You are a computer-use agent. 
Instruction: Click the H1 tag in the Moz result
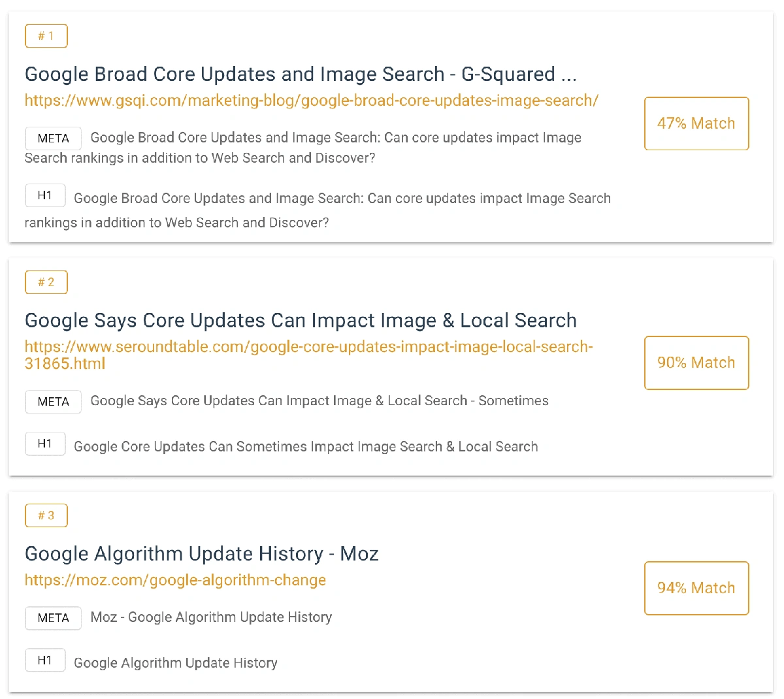click(x=45, y=660)
